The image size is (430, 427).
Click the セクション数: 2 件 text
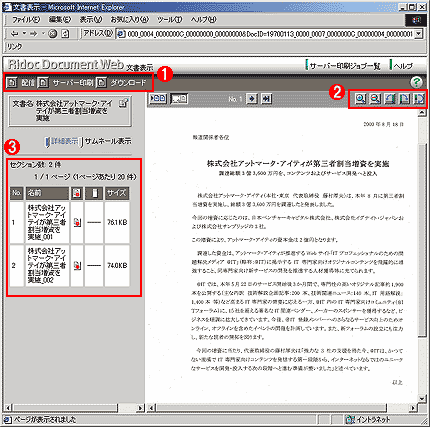pos(35,165)
